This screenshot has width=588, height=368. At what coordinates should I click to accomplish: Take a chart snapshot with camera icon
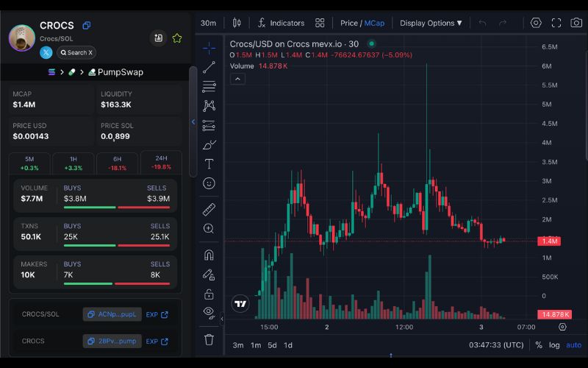[x=576, y=23]
